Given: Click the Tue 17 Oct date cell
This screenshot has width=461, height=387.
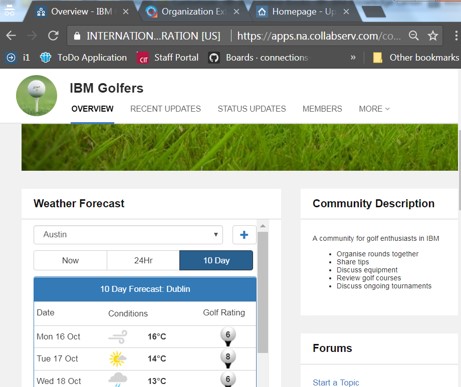Looking at the screenshot, I should (57, 359).
